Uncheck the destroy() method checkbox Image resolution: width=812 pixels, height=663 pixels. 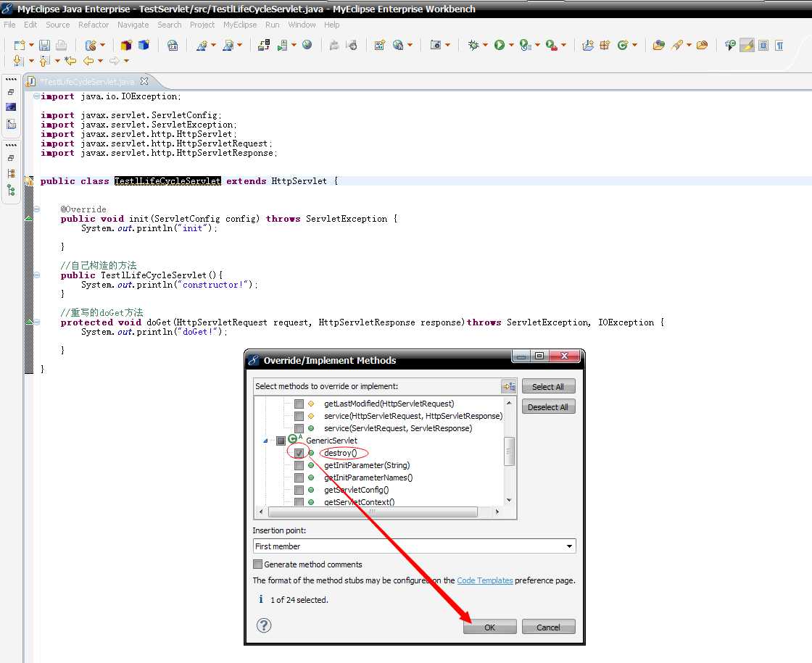coord(299,453)
